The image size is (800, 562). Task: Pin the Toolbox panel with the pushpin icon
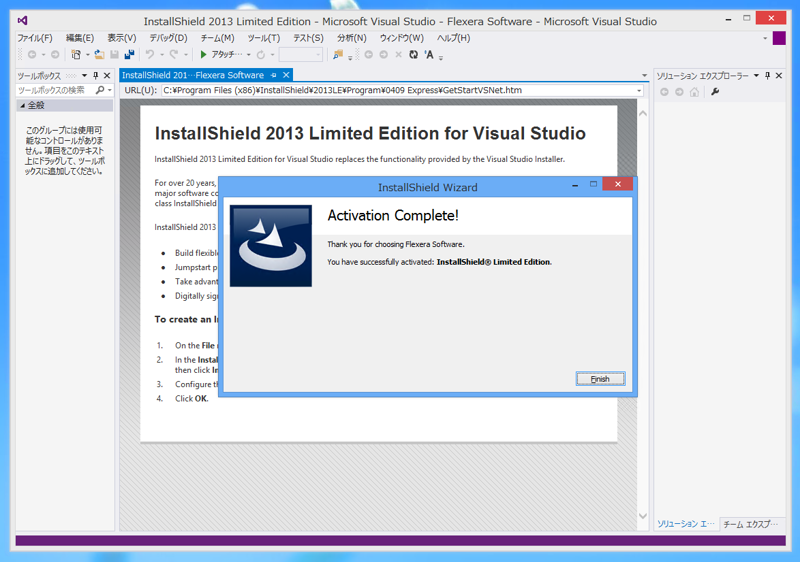[95, 75]
